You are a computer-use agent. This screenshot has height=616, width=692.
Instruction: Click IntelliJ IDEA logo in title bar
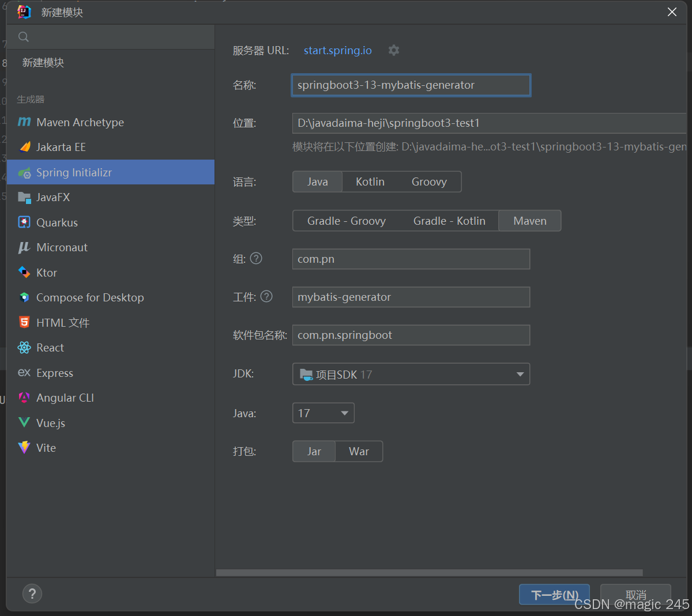[24, 12]
